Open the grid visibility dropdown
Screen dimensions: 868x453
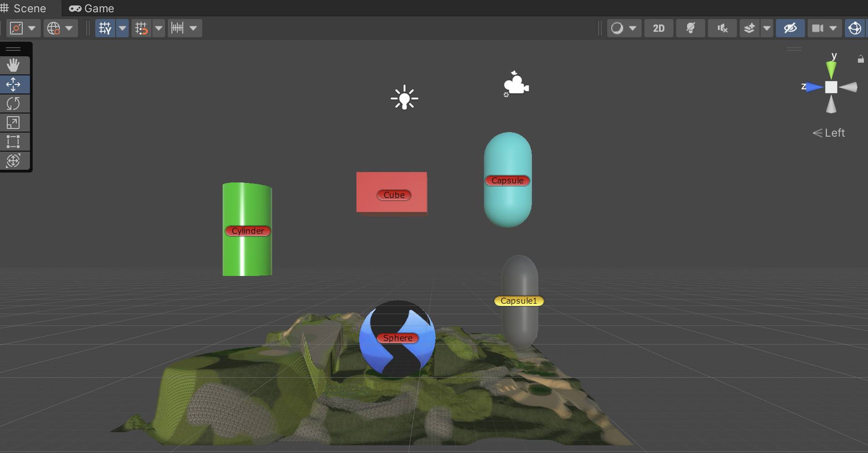[x=122, y=28]
